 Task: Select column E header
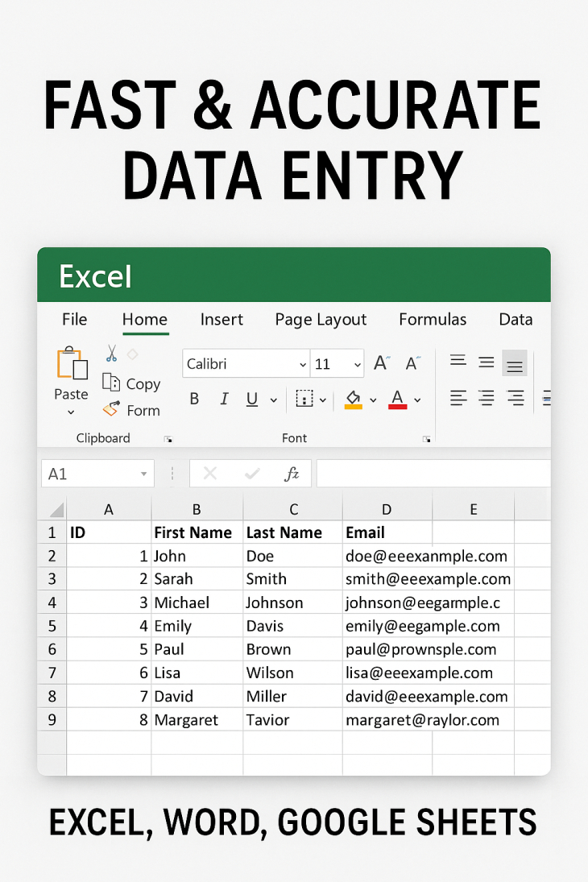473,510
